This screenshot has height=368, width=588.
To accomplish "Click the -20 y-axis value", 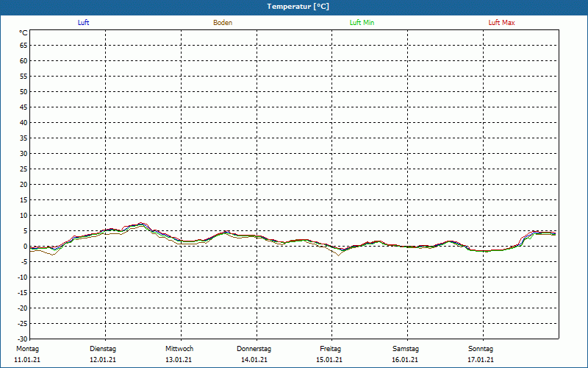I will (23, 308).
